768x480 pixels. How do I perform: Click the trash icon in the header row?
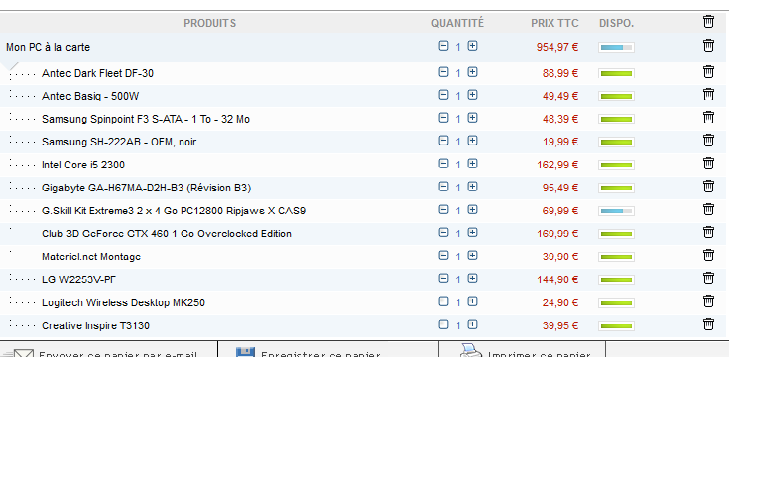pyautogui.click(x=708, y=21)
